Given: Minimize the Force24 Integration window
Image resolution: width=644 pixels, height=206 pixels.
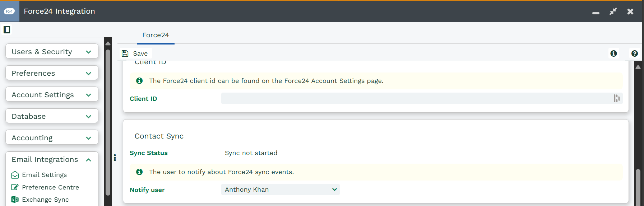Looking at the screenshot, I should tap(596, 13).
